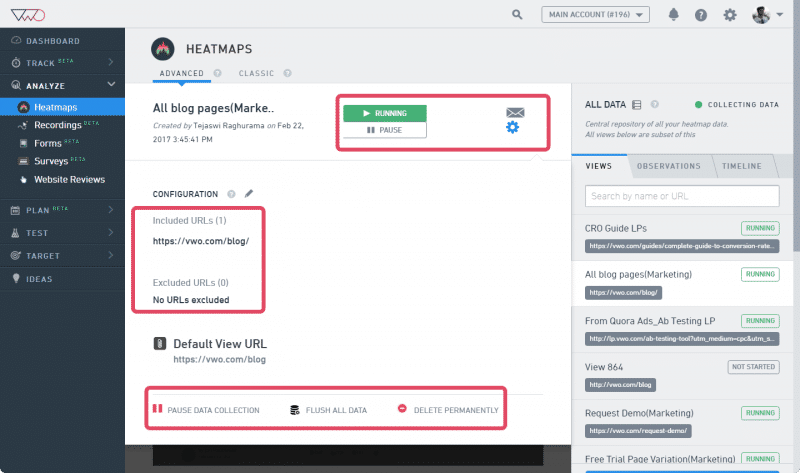This screenshot has height=473, width=800.
Task: Select the Observations tab
Action: [x=668, y=166]
